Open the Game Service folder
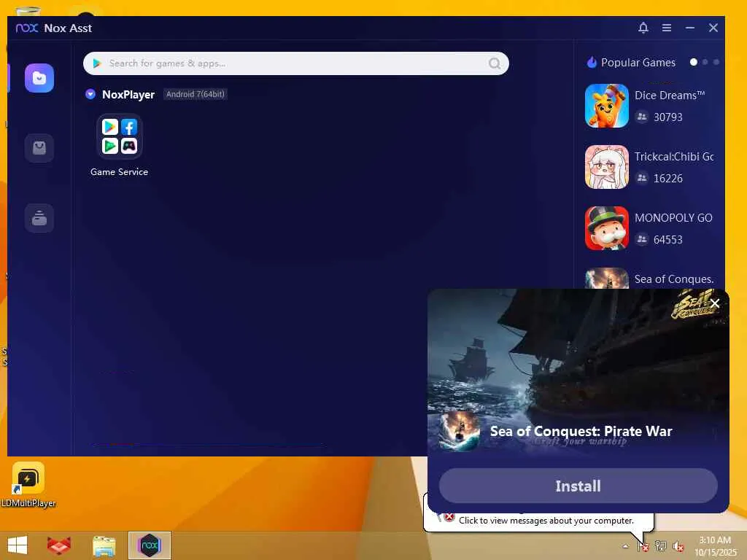Screen dimensions: 747x560 click(119, 136)
